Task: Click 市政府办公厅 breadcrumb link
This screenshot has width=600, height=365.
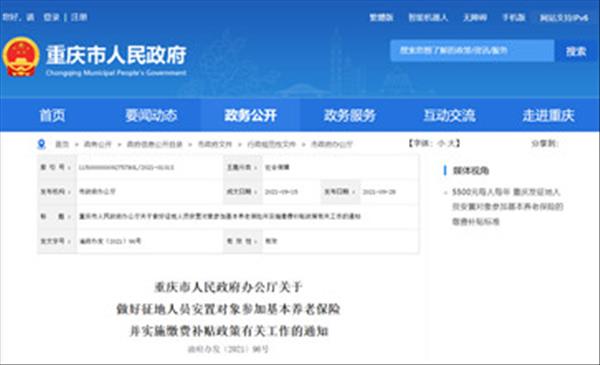Action: [331, 144]
